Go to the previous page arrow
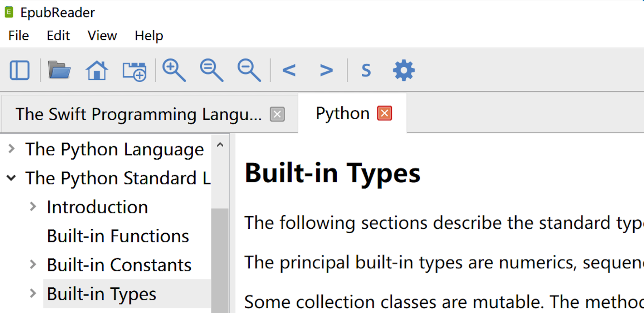The width and height of the screenshot is (644, 313). point(289,70)
